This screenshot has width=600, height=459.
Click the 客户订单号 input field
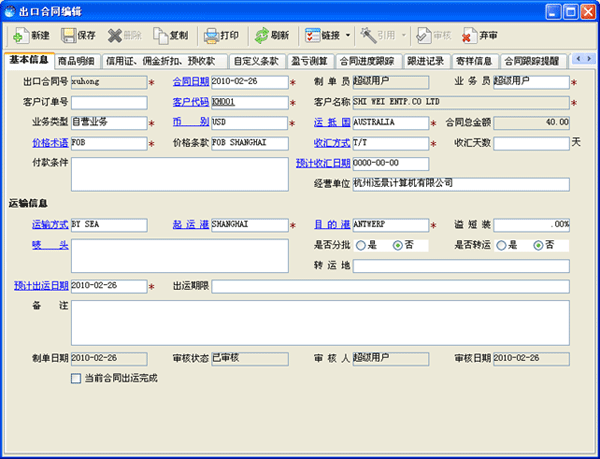pos(109,103)
